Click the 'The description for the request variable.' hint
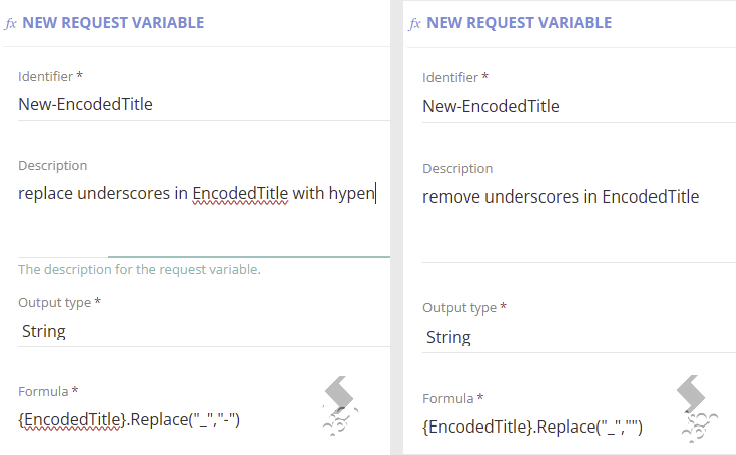Screen dimensions: 736x455 (139, 270)
